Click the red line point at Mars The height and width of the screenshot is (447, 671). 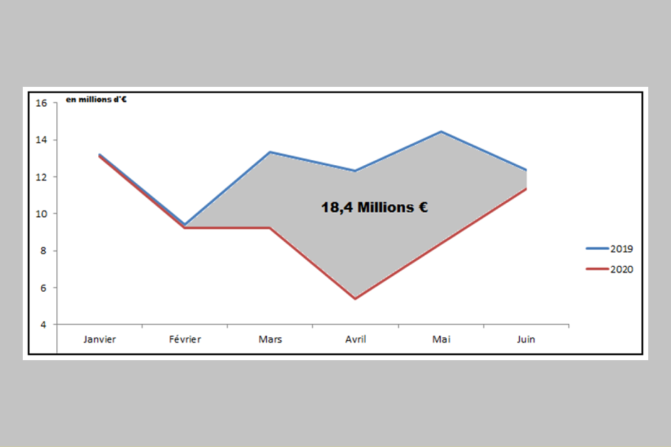[270, 228]
